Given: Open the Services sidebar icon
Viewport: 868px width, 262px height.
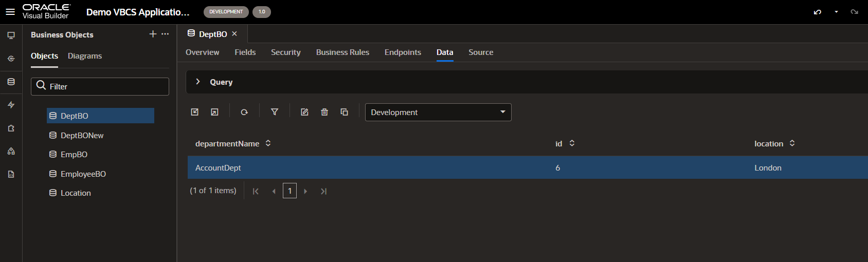Looking at the screenshot, I should point(11,59).
